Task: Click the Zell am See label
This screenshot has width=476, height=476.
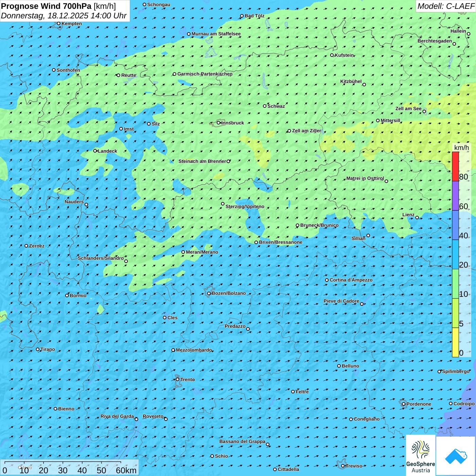Action: (x=408, y=108)
